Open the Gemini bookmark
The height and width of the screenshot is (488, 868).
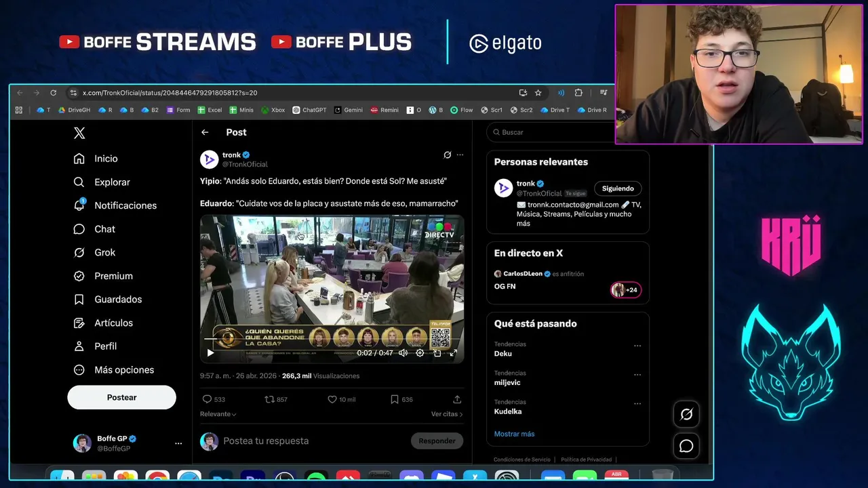point(349,110)
